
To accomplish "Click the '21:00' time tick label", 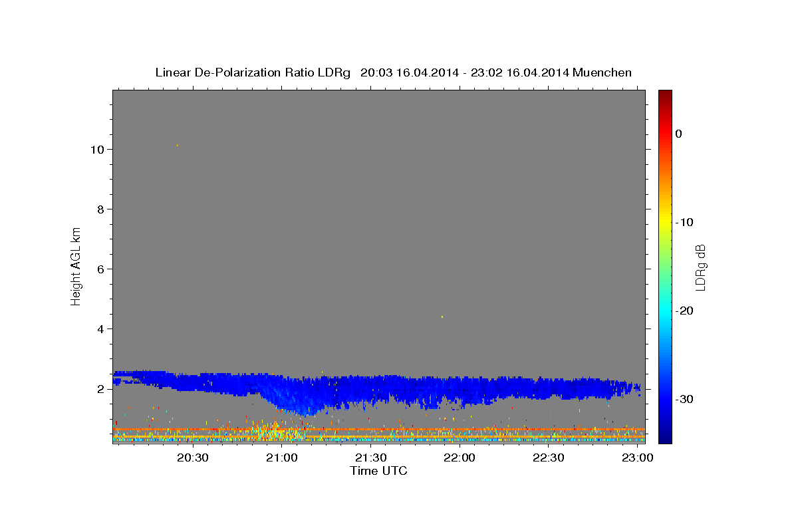I will click(281, 458).
